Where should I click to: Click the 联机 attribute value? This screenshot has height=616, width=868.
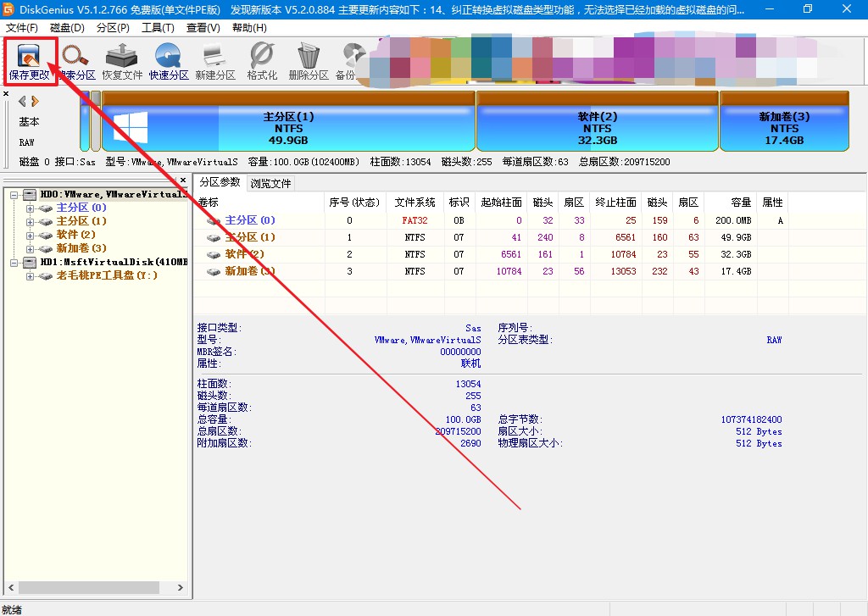471,363
